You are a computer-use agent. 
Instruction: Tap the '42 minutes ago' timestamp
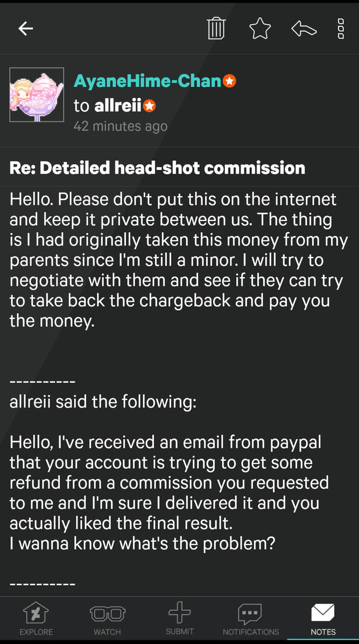tap(121, 126)
